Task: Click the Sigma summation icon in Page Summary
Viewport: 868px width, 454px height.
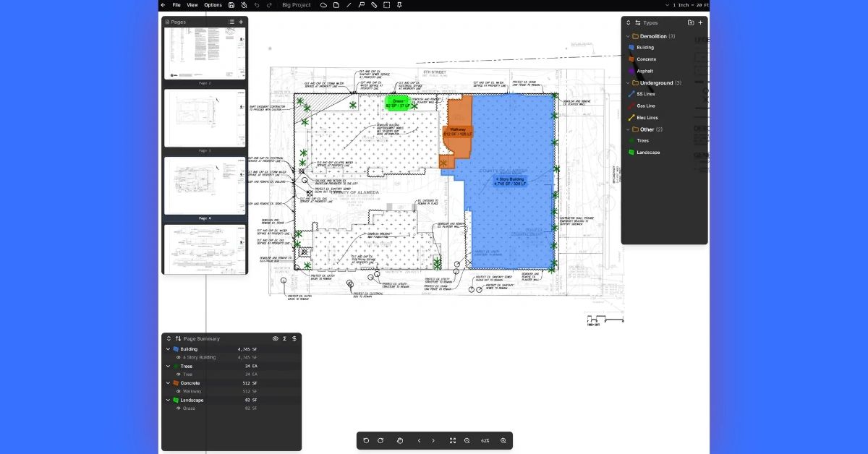Action: pos(284,338)
